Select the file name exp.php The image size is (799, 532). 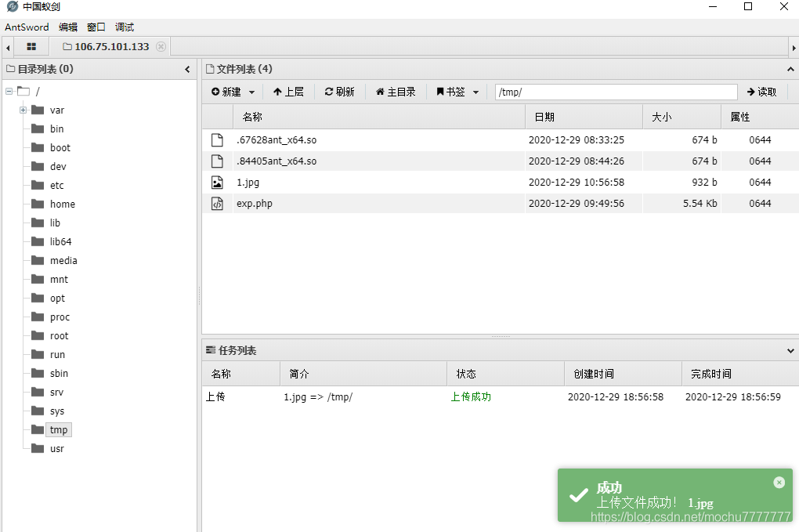[255, 204]
